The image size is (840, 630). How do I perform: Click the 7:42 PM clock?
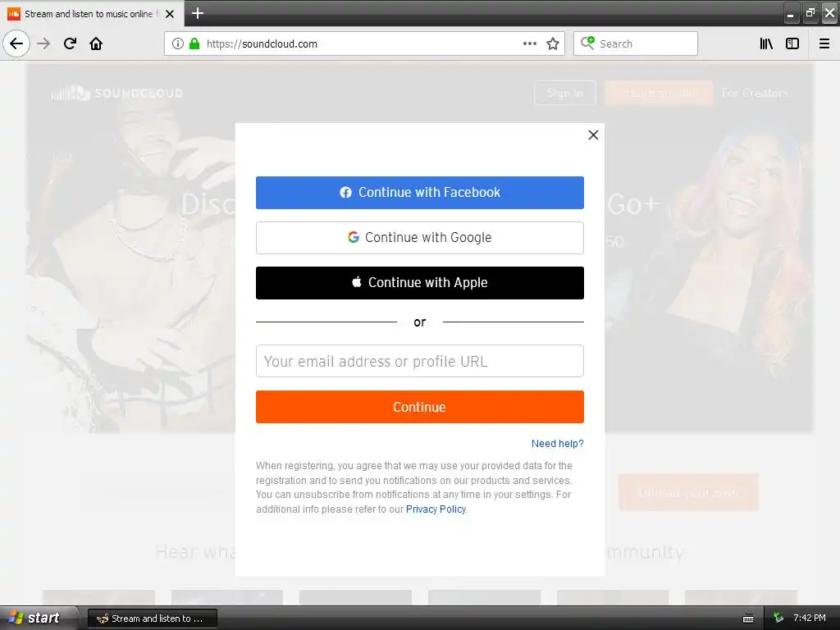[810, 619]
